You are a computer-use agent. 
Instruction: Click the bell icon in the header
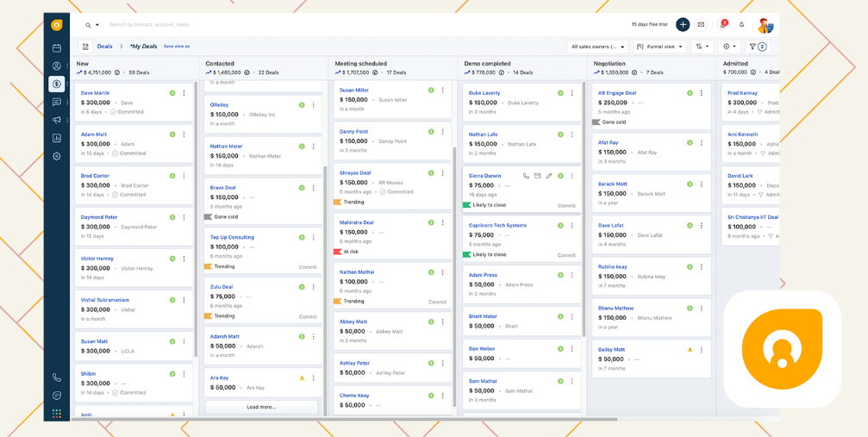click(742, 24)
